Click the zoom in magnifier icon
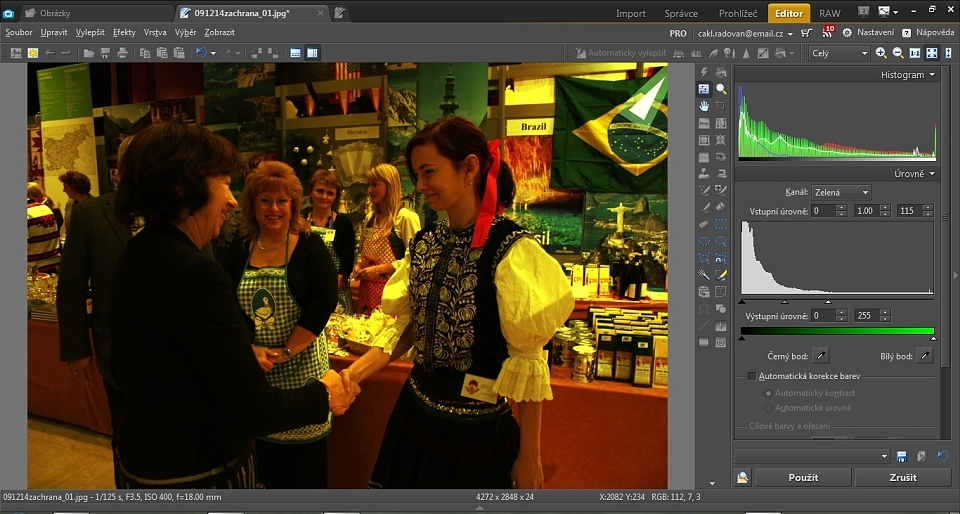Screen dimensions: 960x514 881,53
